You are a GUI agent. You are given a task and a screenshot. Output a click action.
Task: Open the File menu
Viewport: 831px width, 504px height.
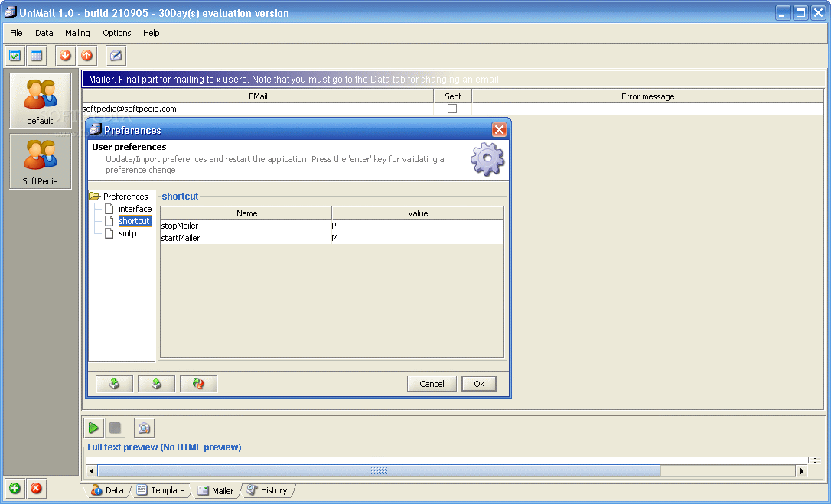click(16, 33)
